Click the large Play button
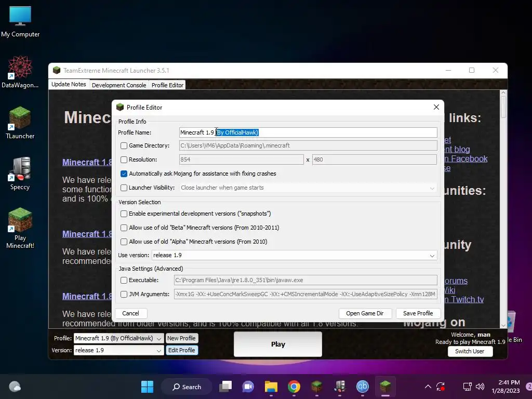The height and width of the screenshot is (399, 532). pos(278,344)
